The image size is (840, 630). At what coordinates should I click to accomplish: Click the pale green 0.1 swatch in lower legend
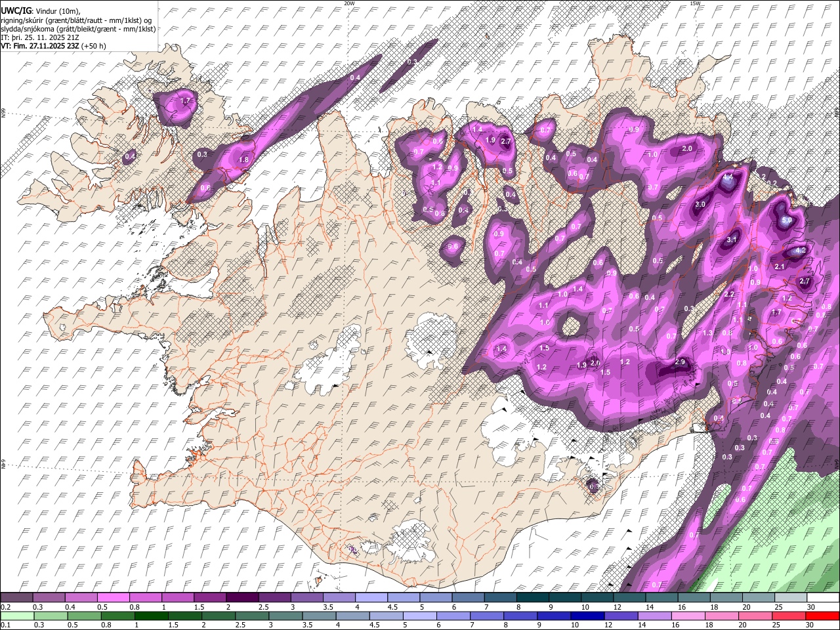[x=17, y=616]
